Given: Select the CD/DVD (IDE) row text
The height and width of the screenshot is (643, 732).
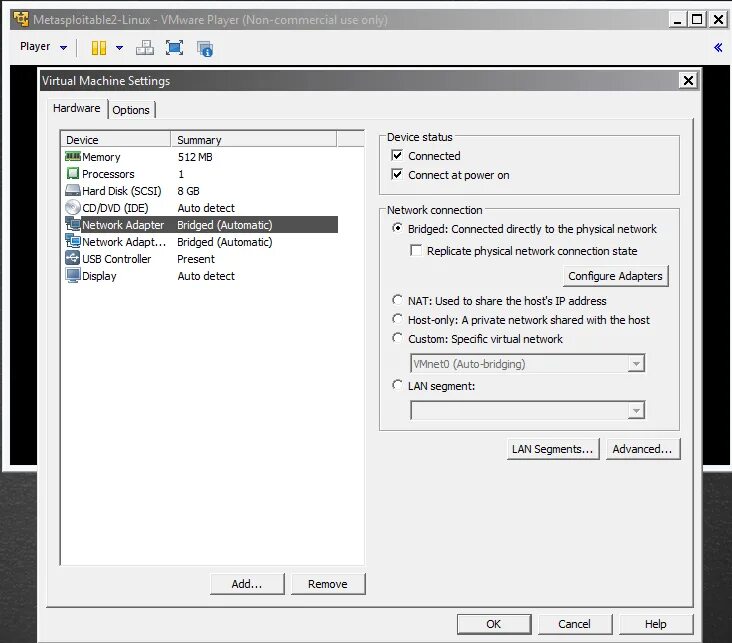Looking at the screenshot, I should [115, 208].
